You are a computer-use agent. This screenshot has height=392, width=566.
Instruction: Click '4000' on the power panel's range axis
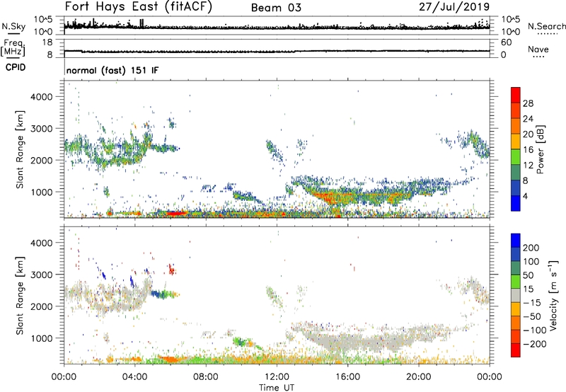42,97
